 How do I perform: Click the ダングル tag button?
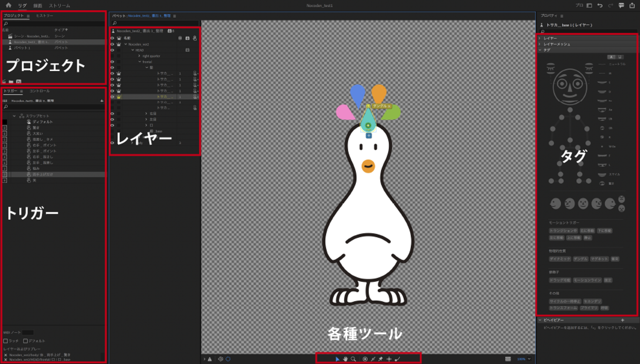point(580,259)
